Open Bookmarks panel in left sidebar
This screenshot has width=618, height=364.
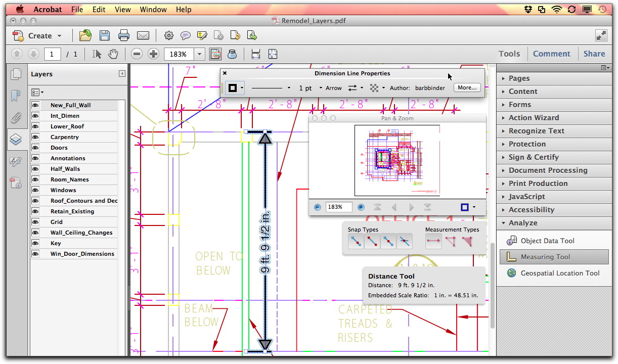[x=16, y=96]
